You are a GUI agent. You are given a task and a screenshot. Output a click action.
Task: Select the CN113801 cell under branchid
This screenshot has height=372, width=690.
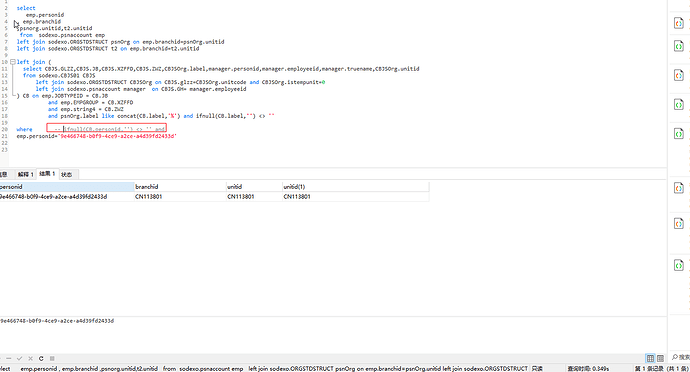tap(180, 197)
